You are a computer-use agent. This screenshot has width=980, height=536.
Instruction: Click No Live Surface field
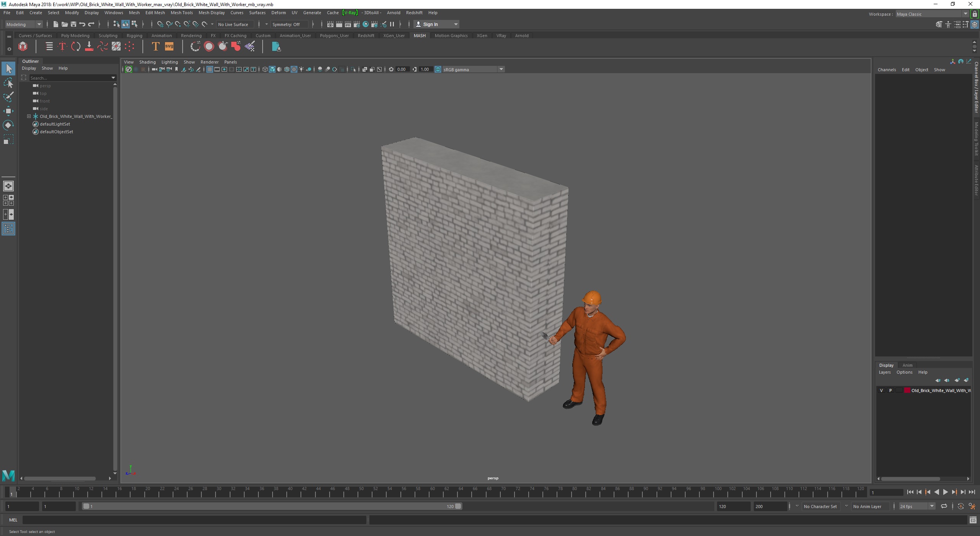pos(234,24)
